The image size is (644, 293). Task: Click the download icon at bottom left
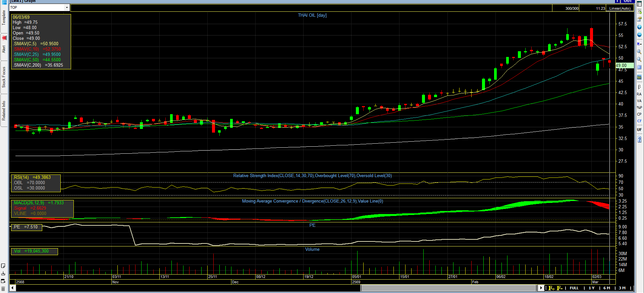coord(3,274)
